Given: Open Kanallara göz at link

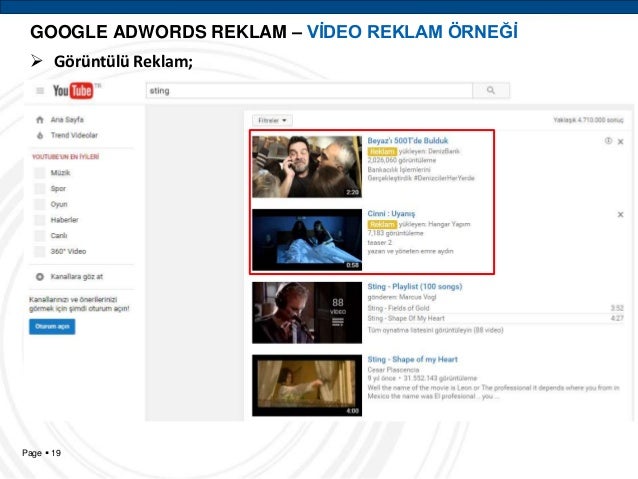Looking at the screenshot, I should click(76, 277).
